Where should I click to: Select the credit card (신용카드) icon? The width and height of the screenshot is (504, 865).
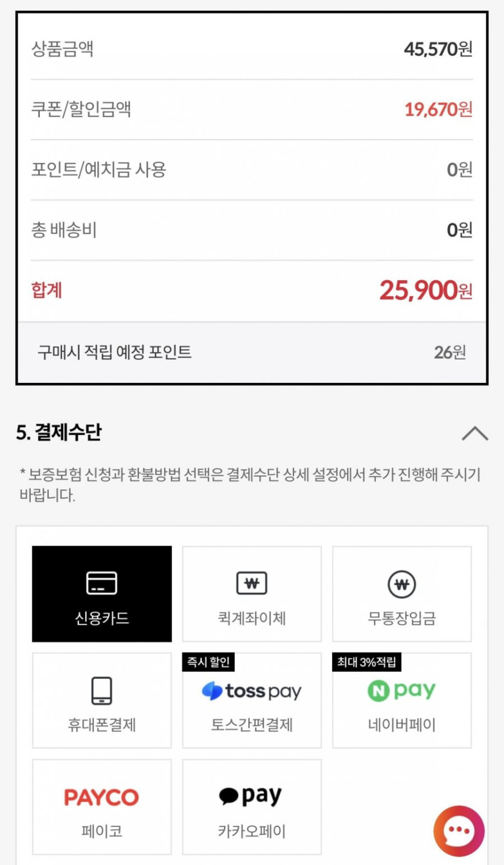101,583
